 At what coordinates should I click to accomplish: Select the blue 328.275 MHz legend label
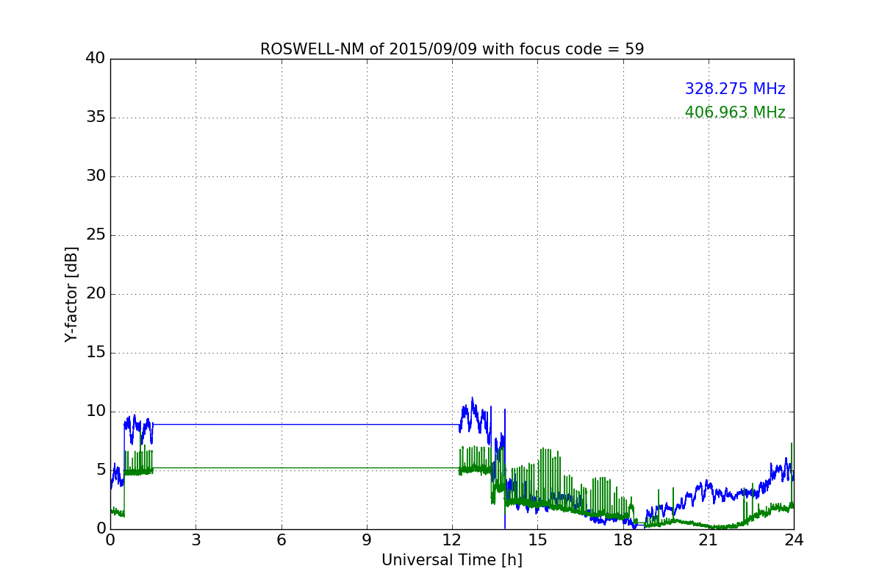(x=735, y=89)
